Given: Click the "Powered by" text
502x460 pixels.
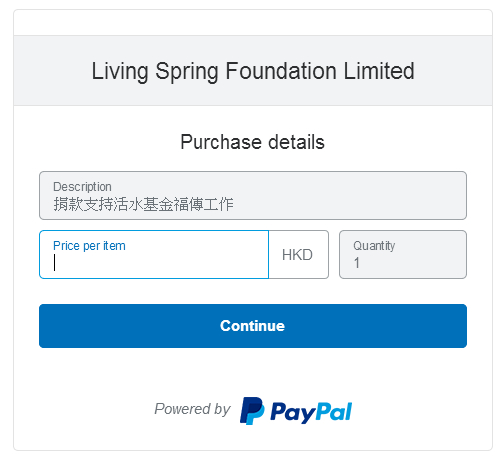Looking at the screenshot, I should tap(192, 409).
